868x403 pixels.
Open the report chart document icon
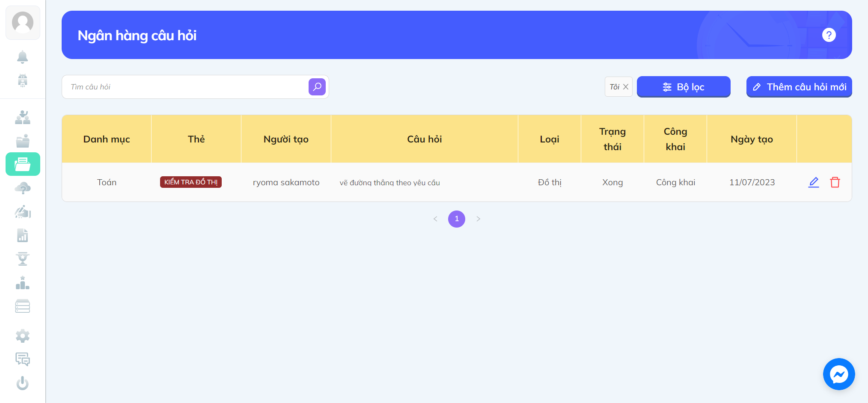click(23, 235)
